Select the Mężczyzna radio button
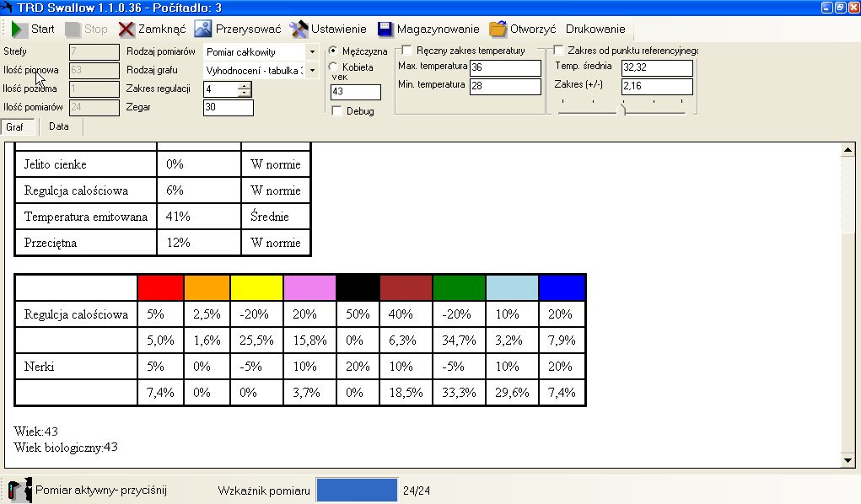This screenshot has width=861, height=504. click(333, 51)
